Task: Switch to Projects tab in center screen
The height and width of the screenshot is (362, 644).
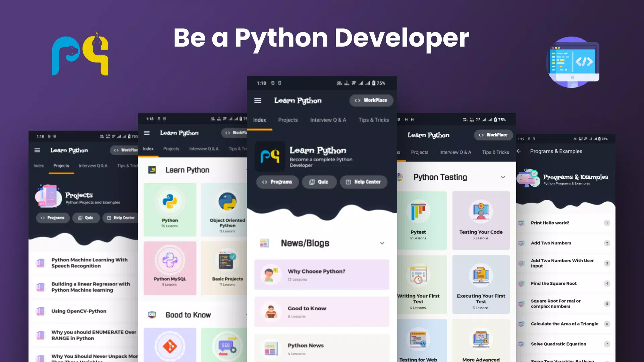Action: (288, 120)
